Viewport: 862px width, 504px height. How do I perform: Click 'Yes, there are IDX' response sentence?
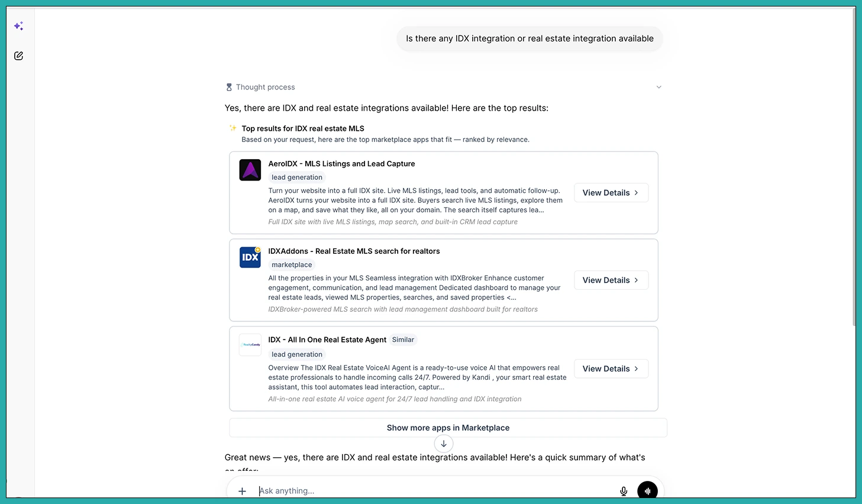coord(386,108)
